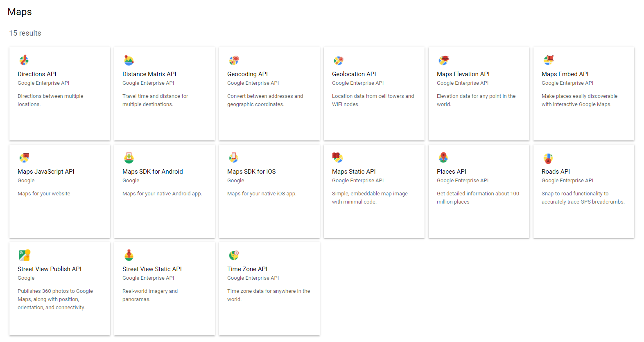Click the Maps JavaScript API icon
Viewport: 644px width, 342px height.
(24, 158)
